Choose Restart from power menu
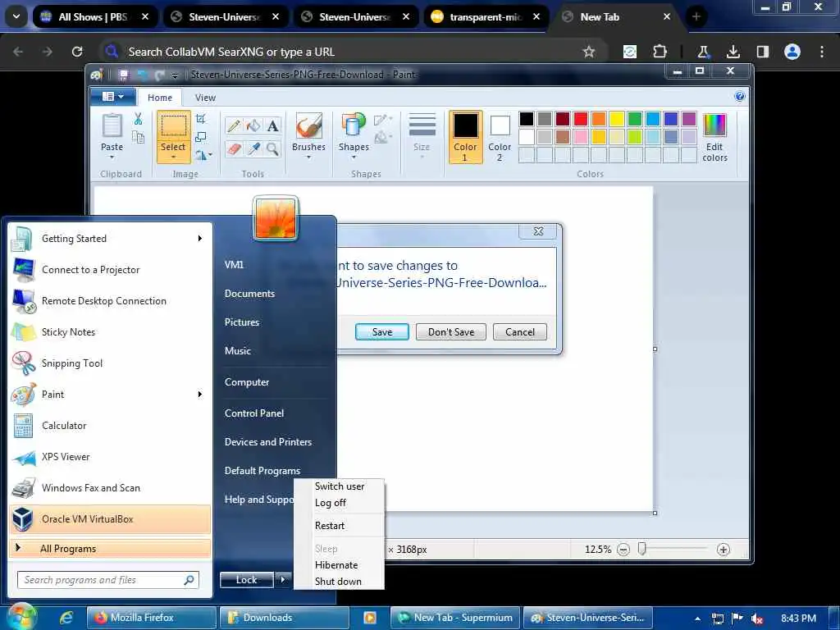 (x=330, y=526)
